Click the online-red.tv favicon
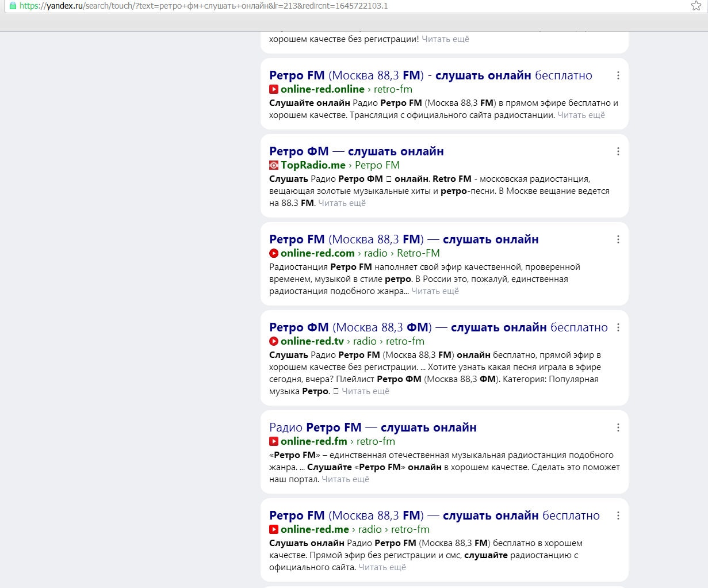The image size is (708, 588). 274,341
